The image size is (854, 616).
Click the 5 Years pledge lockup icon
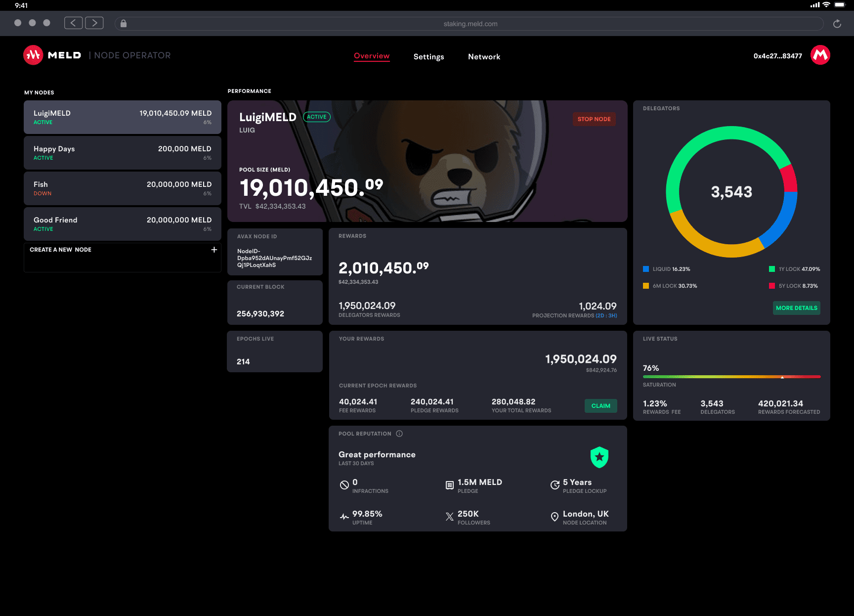tap(555, 485)
